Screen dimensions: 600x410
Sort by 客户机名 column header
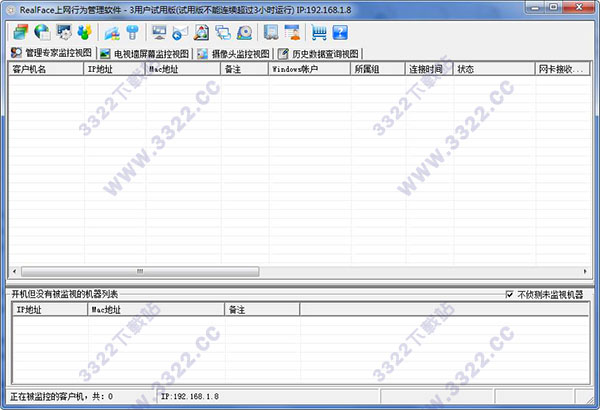tap(46, 69)
